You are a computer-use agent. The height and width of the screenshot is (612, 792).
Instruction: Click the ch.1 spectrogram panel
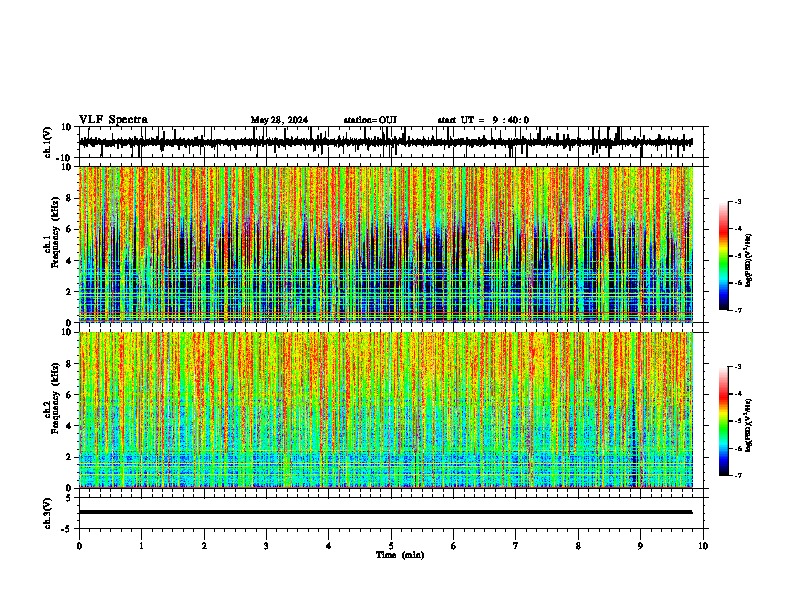(x=386, y=244)
